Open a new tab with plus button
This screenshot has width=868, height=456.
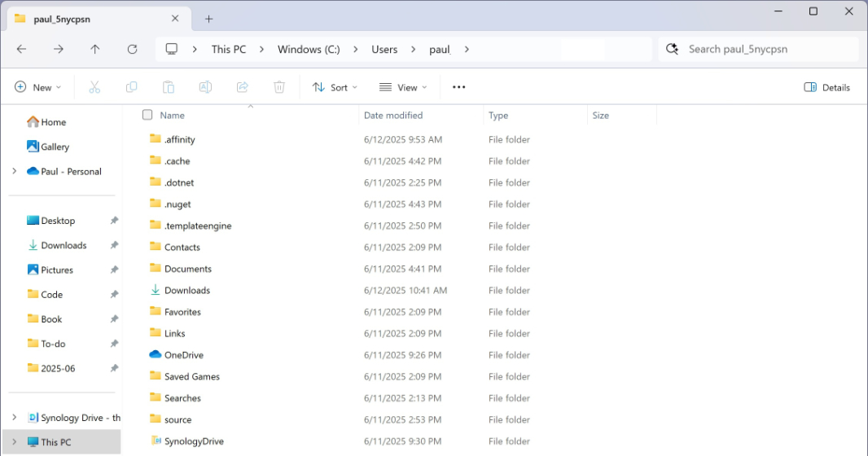208,19
